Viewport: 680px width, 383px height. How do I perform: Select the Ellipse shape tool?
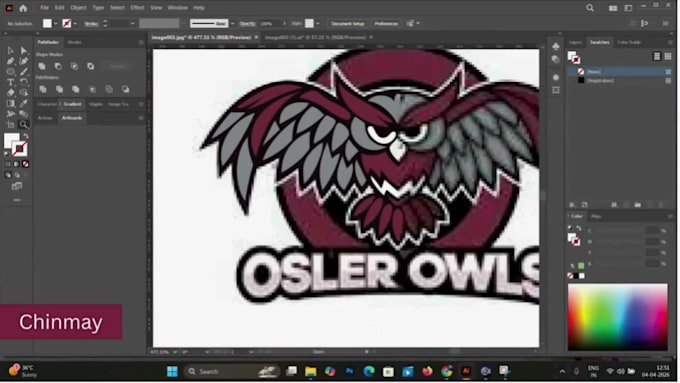coord(10,72)
